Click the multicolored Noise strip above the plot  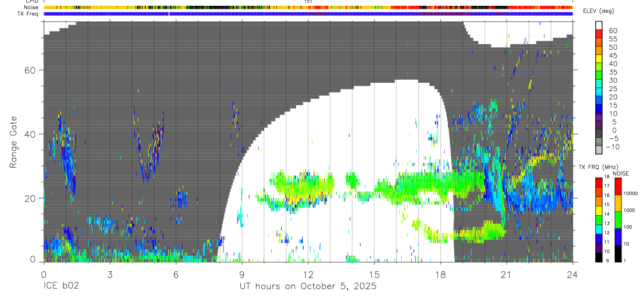point(308,7)
